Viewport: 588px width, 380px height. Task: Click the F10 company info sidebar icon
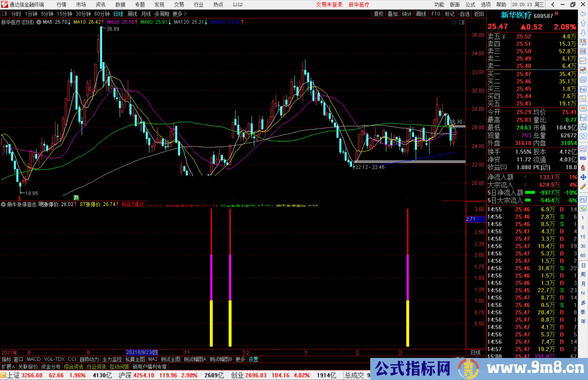click(x=583, y=89)
